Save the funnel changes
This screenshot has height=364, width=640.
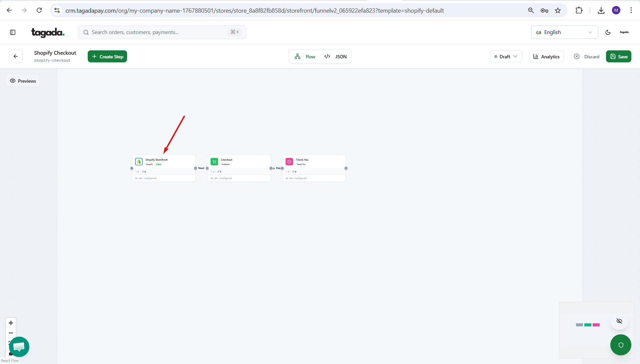click(618, 57)
